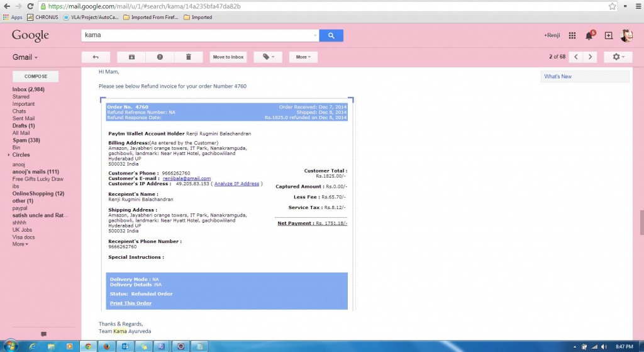644x352 pixels.
Task: Click the Analyze IP Address link
Action: click(x=236, y=184)
